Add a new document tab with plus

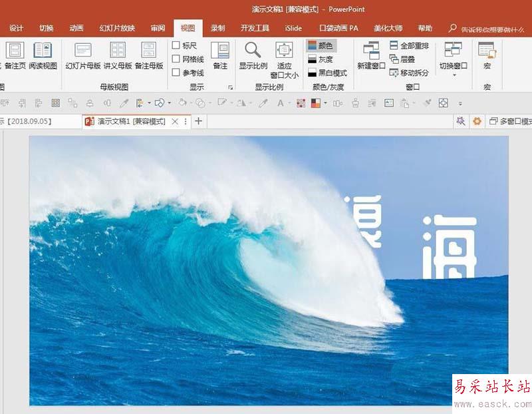tap(198, 121)
